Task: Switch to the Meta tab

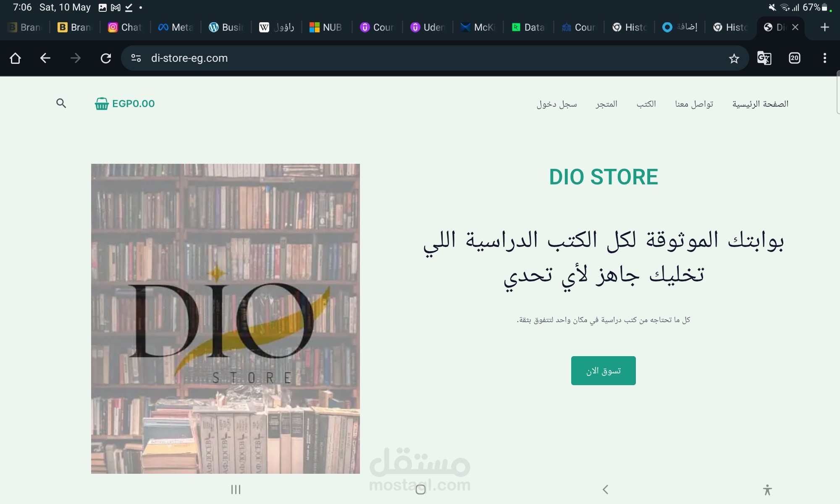Action: (x=176, y=27)
